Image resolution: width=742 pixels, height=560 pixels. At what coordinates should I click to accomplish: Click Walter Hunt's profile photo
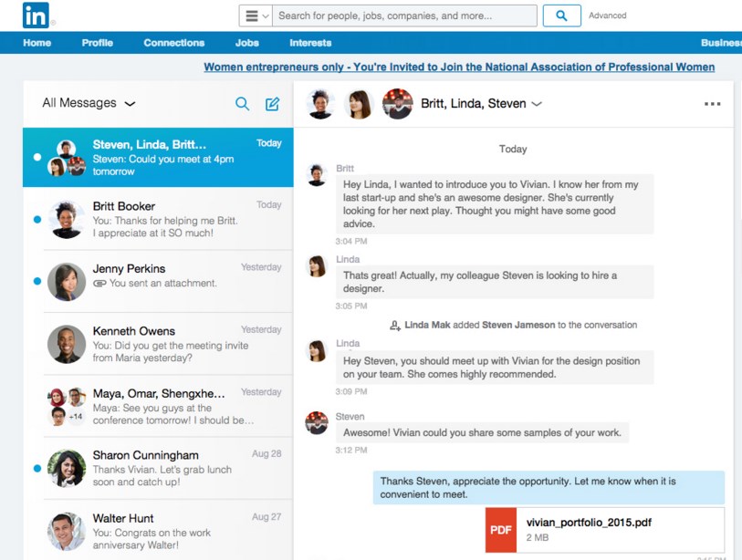(67, 531)
